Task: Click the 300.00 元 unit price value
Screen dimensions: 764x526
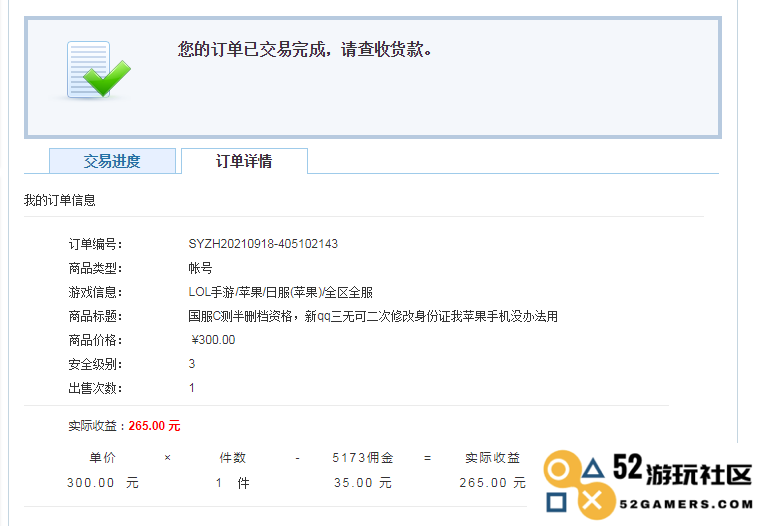Action: click(x=103, y=483)
